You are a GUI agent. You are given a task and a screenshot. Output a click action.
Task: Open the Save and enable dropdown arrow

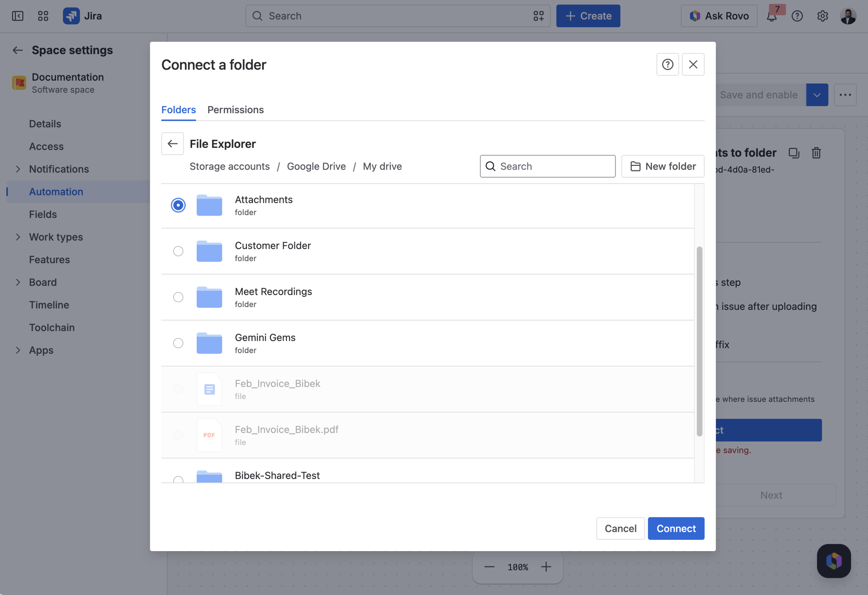click(817, 94)
